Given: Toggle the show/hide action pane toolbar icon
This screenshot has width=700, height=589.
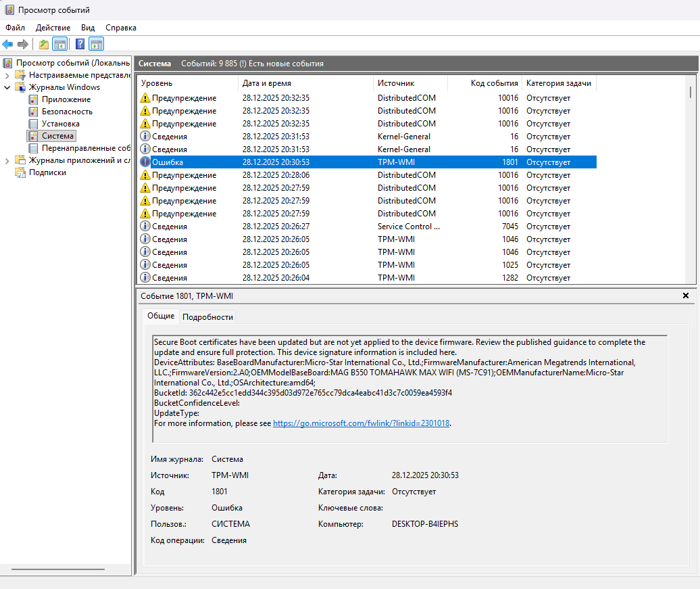Looking at the screenshot, I should coord(97,44).
